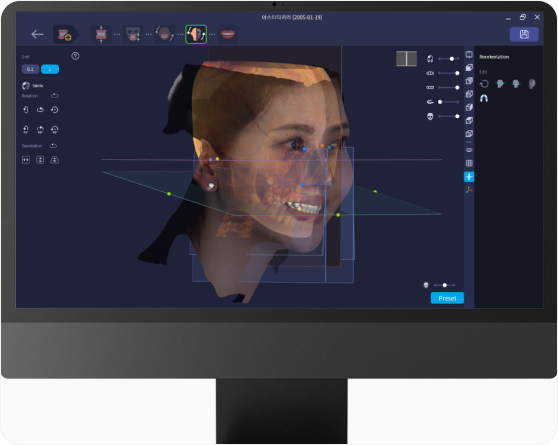Select the third cube view orientation
This screenshot has width=558, height=445.
coord(469,94)
